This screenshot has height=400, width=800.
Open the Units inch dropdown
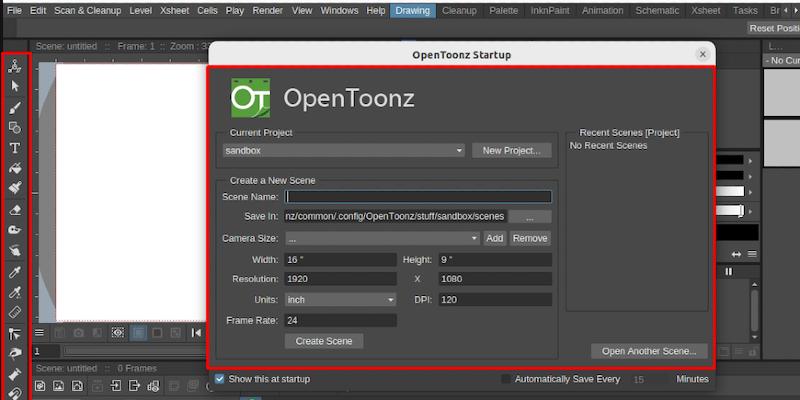point(340,299)
